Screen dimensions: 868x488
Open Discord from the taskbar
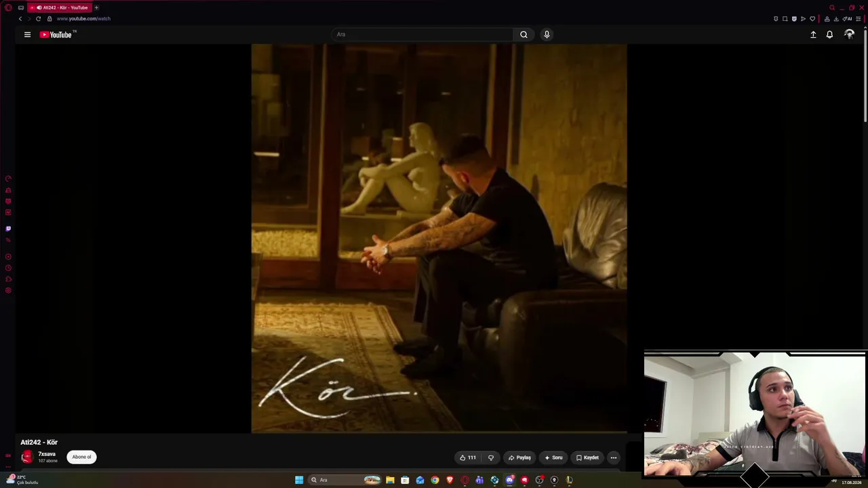(x=509, y=480)
